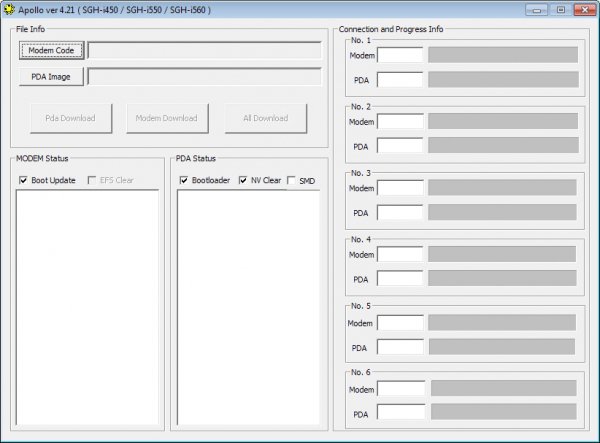Select the No. 5 Modem port field
Viewport: 600px width, 443px height.
coord(400,323)
